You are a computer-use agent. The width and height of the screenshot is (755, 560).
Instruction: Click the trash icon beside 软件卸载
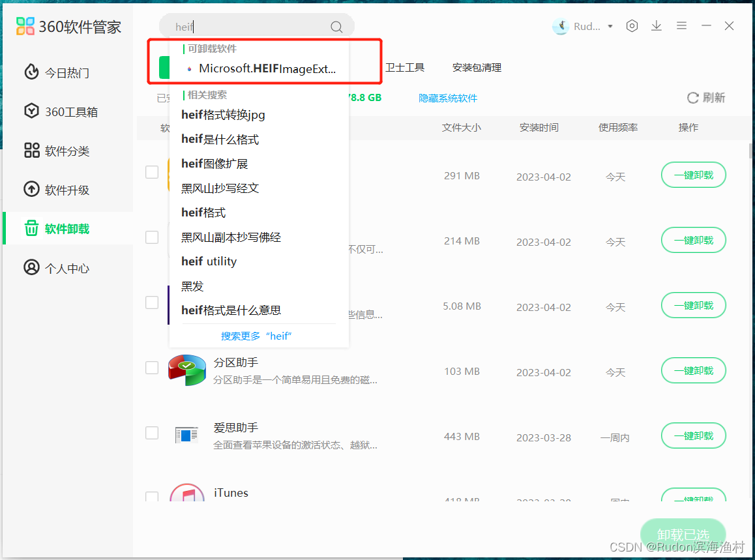coord(31,228)
